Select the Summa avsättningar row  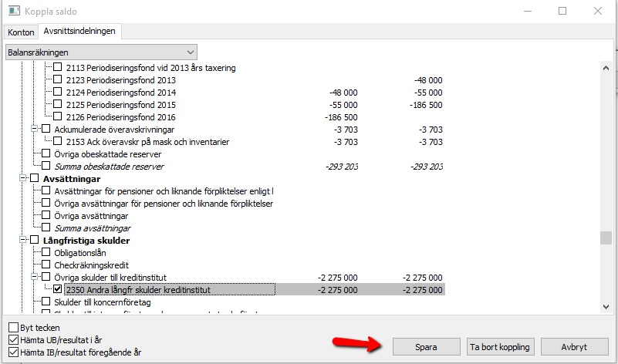(x=93, y=228)
